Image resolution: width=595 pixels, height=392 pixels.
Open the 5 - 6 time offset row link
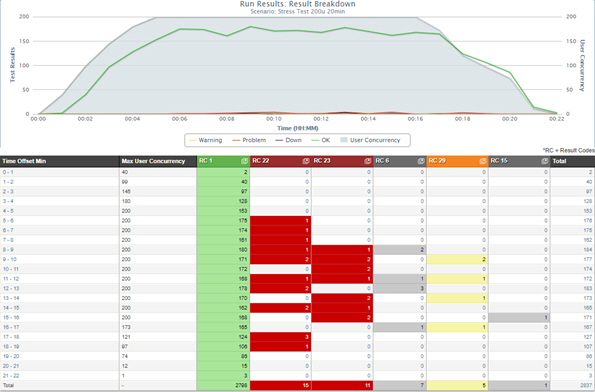[8, 220]
